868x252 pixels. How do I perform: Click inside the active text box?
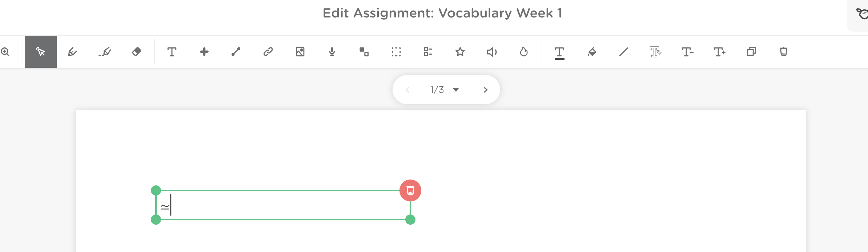tap(284, 205)
